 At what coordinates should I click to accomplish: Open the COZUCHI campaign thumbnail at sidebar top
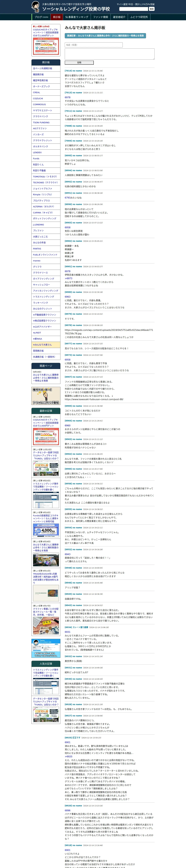pos(46,46)
